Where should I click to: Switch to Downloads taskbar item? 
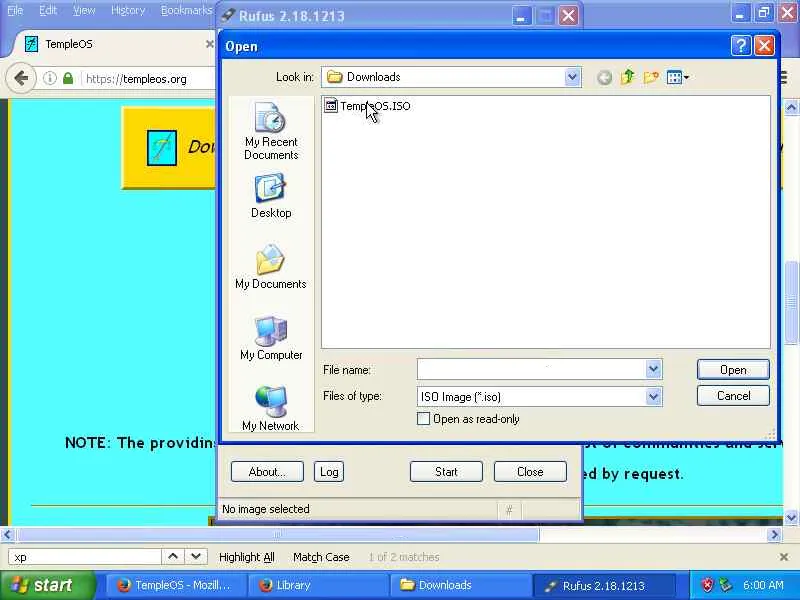click(x=461, y=585)
